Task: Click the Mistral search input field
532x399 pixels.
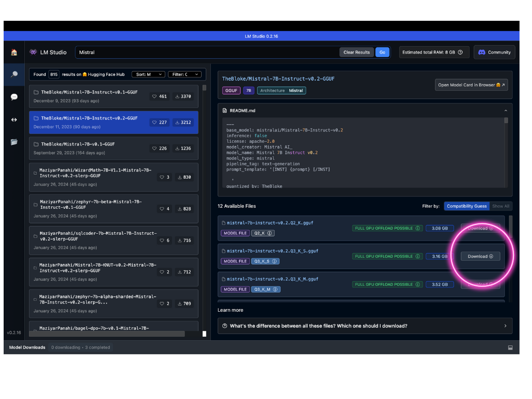Action: pos(207,52)
